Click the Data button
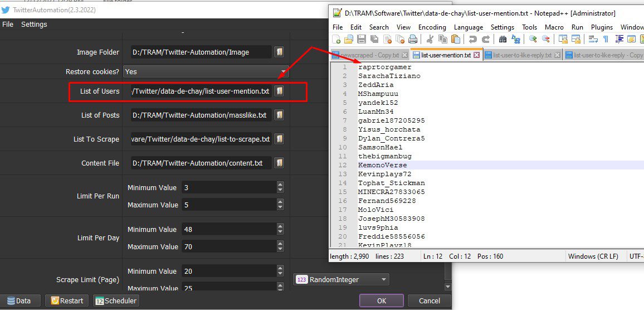This screenshot has width=644, height=310. pyautogui.click(x=19, y=301)
